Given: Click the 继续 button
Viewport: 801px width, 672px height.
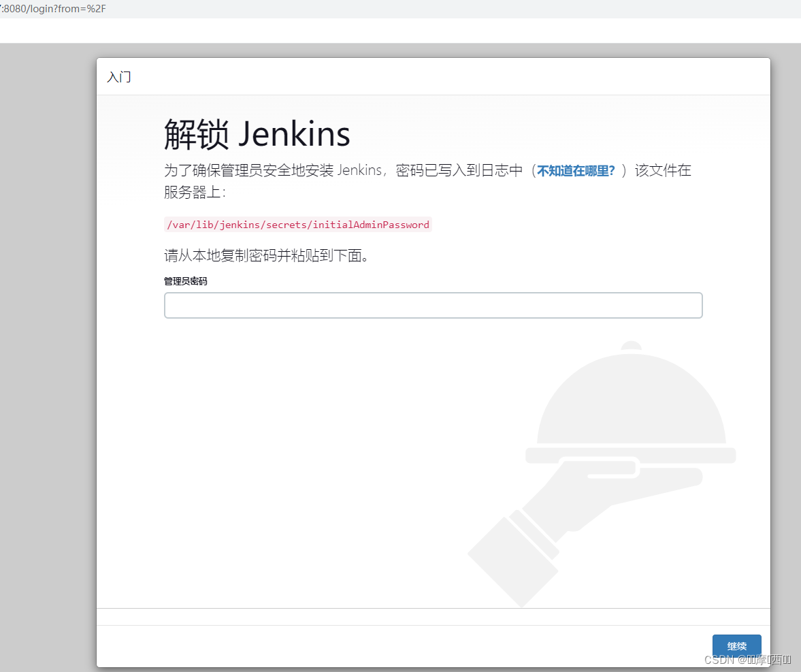Looking at the screenshot, I should (x=736, y=646).
